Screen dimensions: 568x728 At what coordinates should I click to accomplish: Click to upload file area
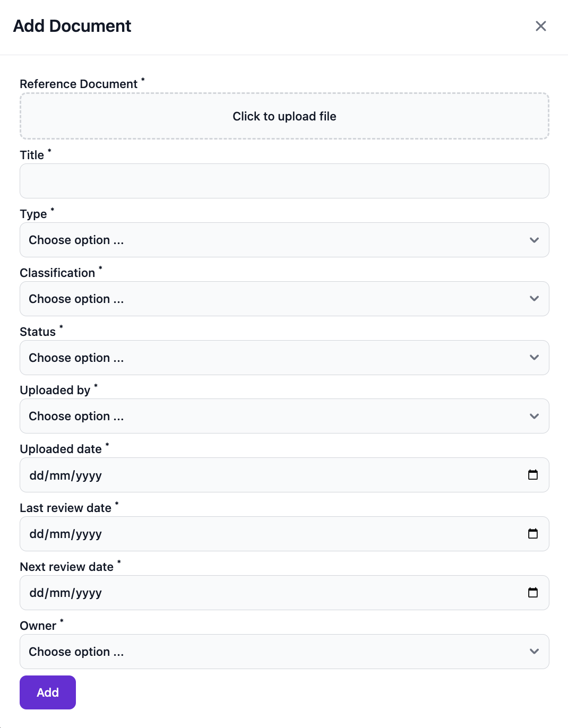[x=284, y=116]
